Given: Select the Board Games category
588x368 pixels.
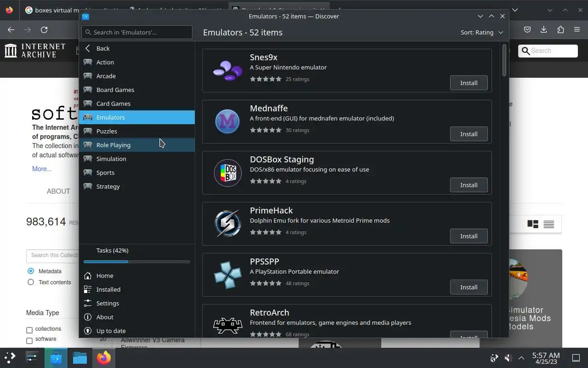Looking at the screenshot, I should tap(137, 90).
